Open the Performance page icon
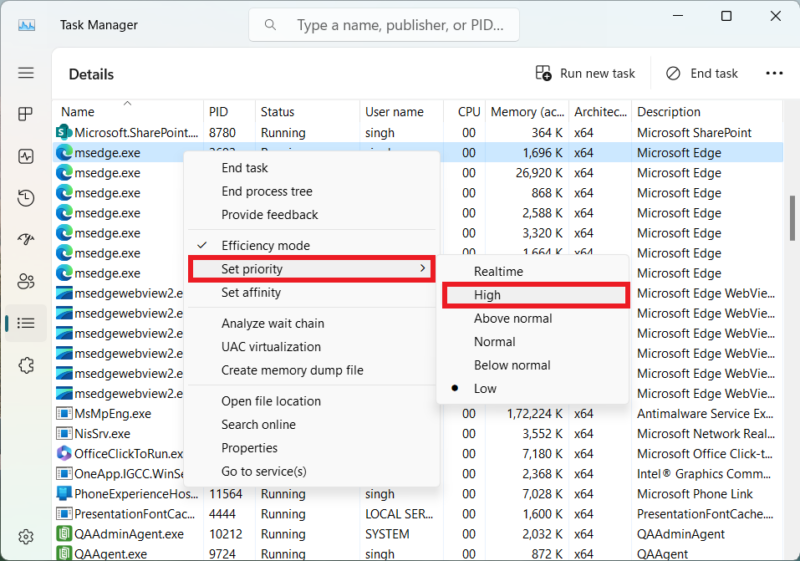This screenshot has width=800, height=561. pyautogui.click(x=26, y=156)
